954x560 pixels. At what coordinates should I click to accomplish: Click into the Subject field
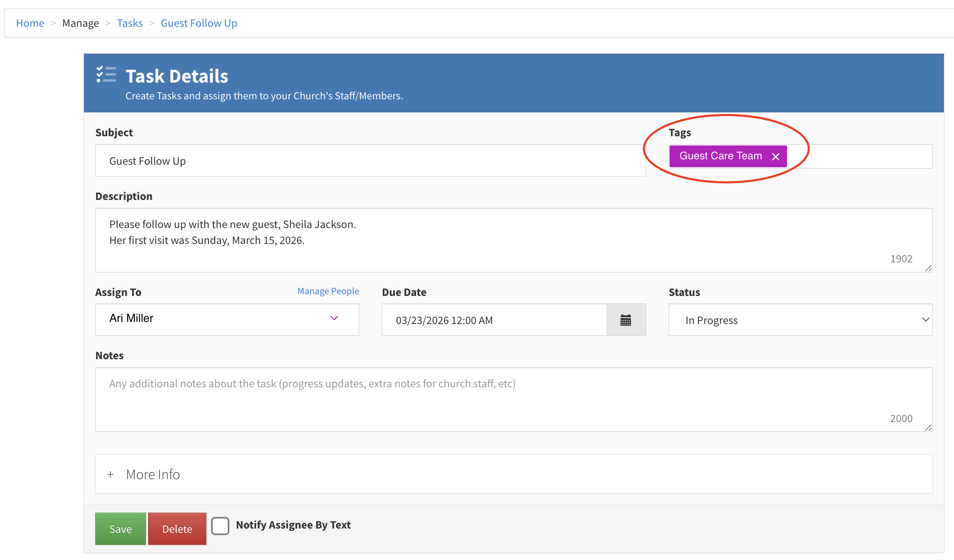coord(370,161)
